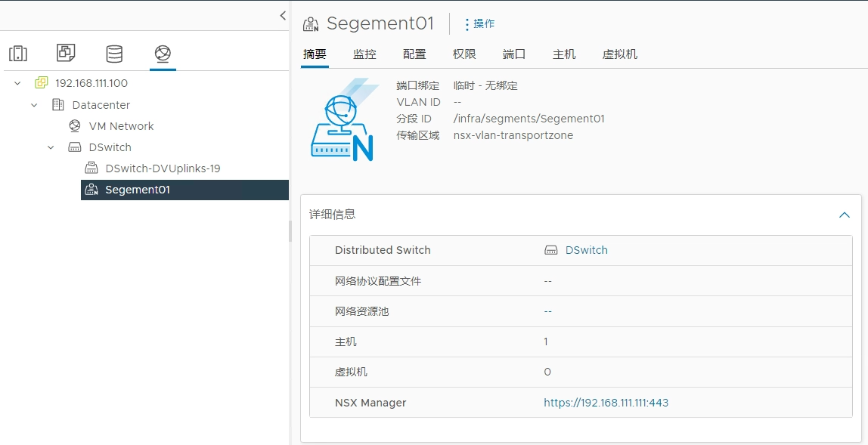Switch to the 监控 tab

(x=364, y=54)
